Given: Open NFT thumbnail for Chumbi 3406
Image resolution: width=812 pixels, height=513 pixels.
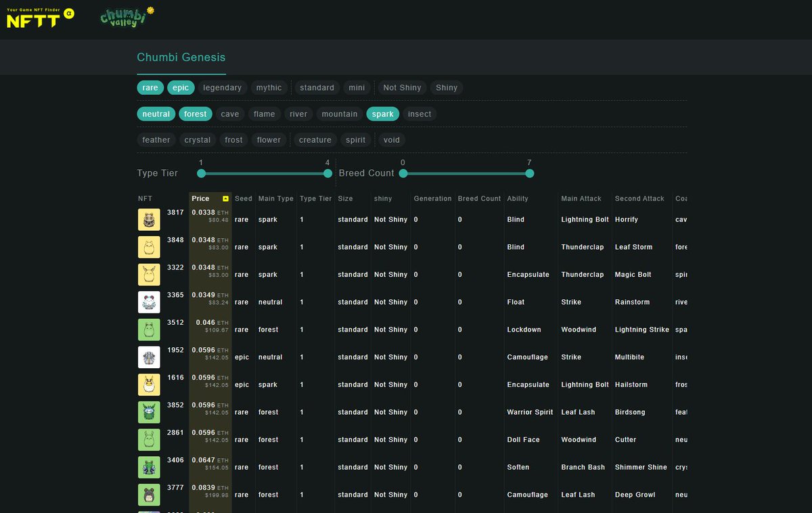Looking at the screenshot, I should (x=149, y=467).
